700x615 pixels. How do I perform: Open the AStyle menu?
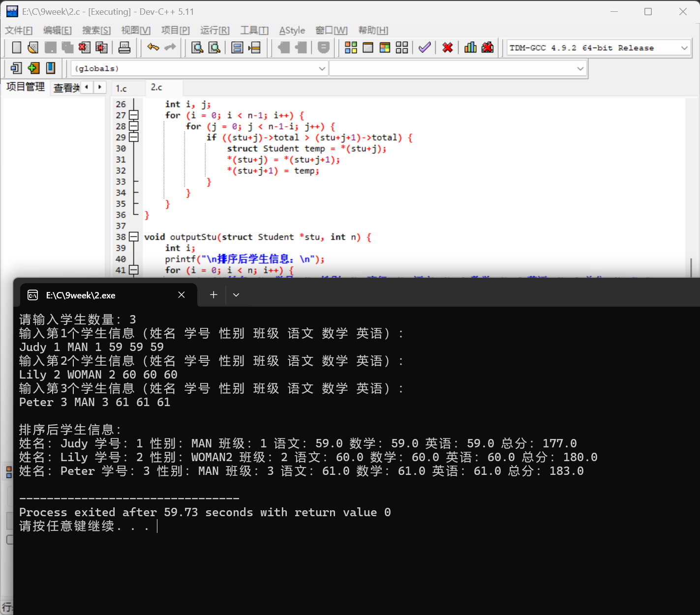(292, 30)
